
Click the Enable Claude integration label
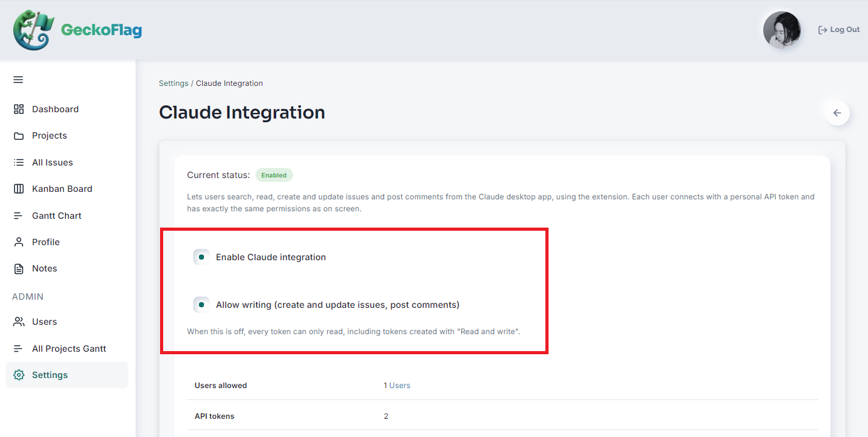(x=271, y=257)
